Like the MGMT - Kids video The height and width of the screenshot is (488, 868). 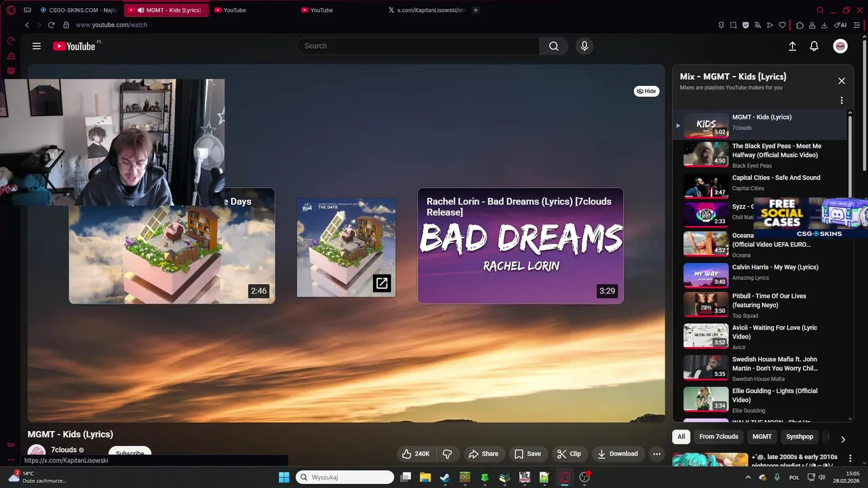[x=416, y=453]
